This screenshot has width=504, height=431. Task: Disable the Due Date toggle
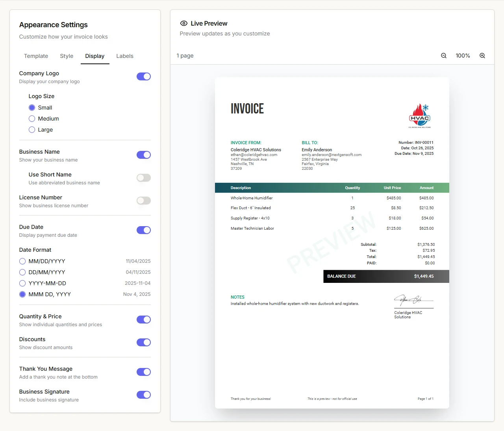tap(144, 230)
